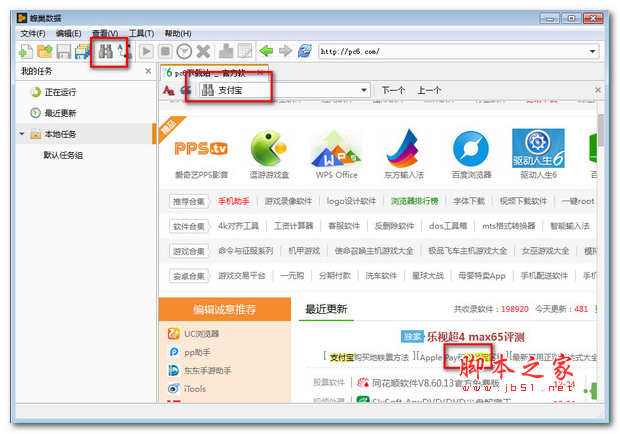The image size is (620, 434).
Task: Close the pc6下载站 browser tab
Action: [260, 72]
